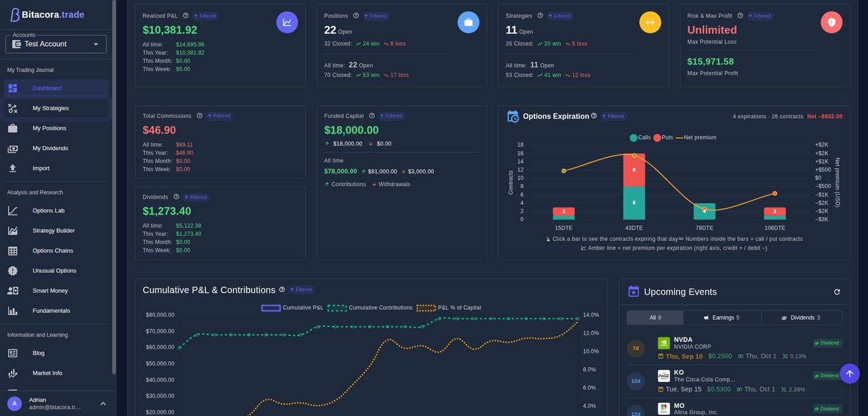868x416 pixels.
Task: Open My Positions briefcase icon
Action: (x=13, y=128)
